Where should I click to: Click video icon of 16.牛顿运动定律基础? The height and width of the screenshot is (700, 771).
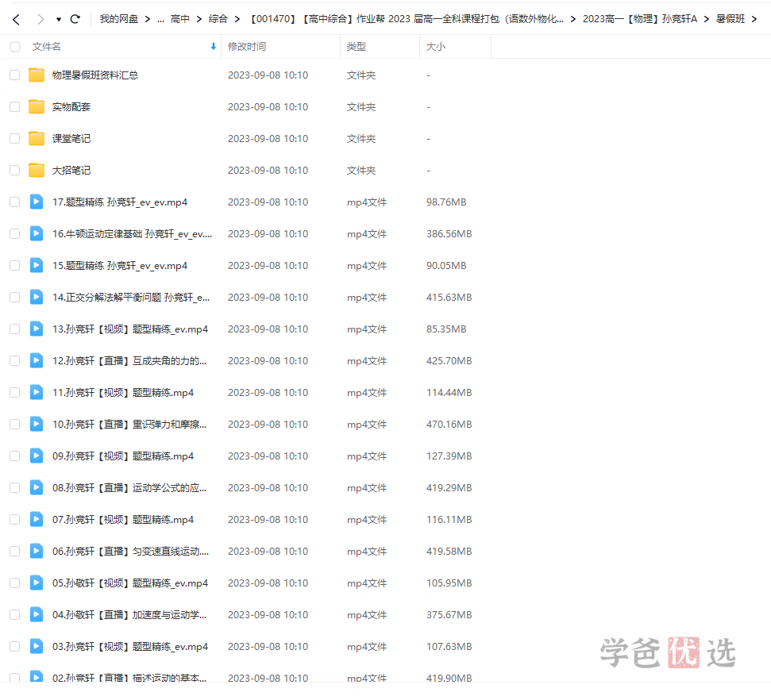pos(37,233)
